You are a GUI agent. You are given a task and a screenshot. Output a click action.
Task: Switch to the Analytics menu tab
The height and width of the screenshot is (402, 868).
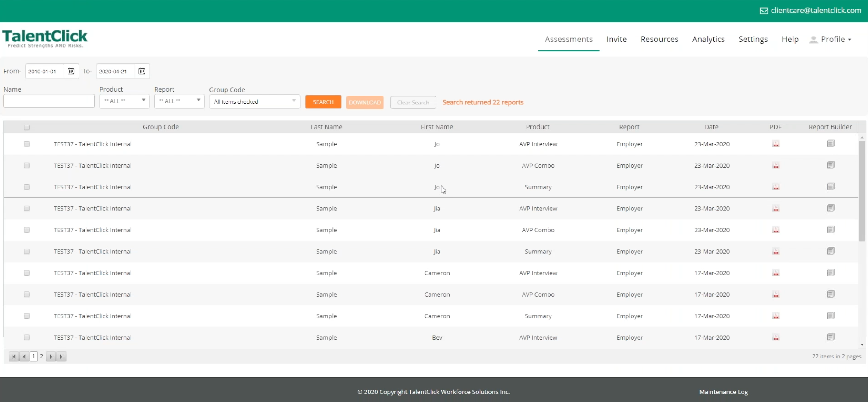(x=708, y=39)
